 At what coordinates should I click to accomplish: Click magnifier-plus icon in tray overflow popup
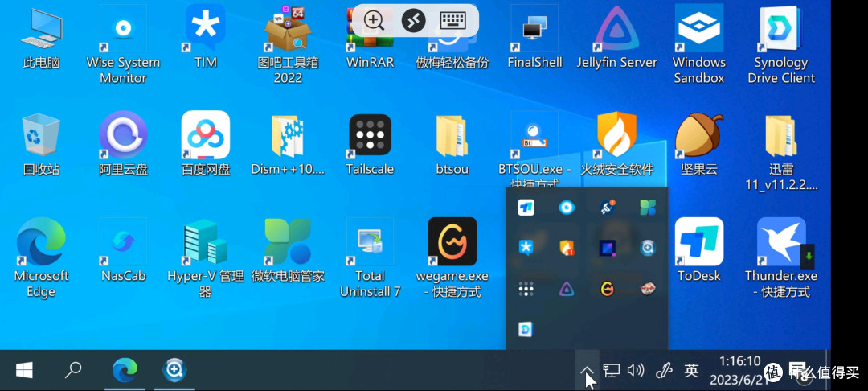pos(648,248)
